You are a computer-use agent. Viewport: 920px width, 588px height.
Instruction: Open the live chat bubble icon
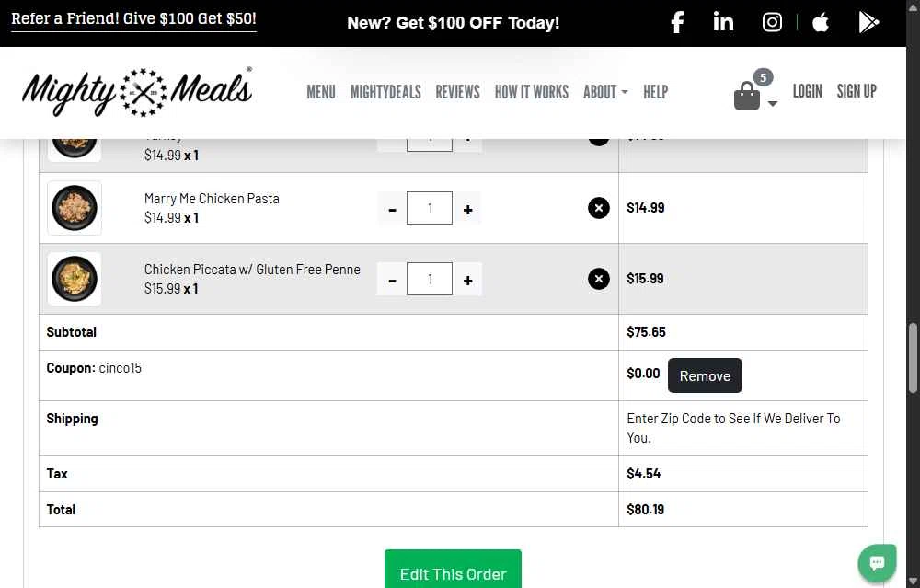click(x=877, y=563)
